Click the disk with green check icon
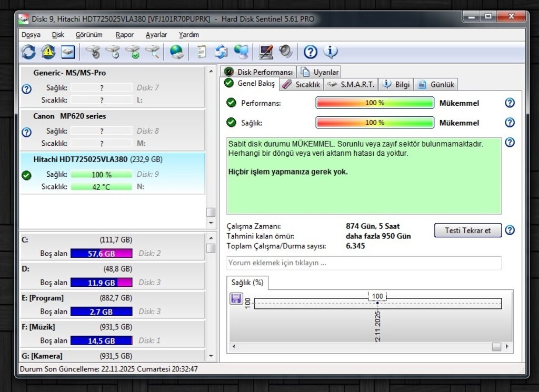The image size is (539, 392). pos(133,52)
